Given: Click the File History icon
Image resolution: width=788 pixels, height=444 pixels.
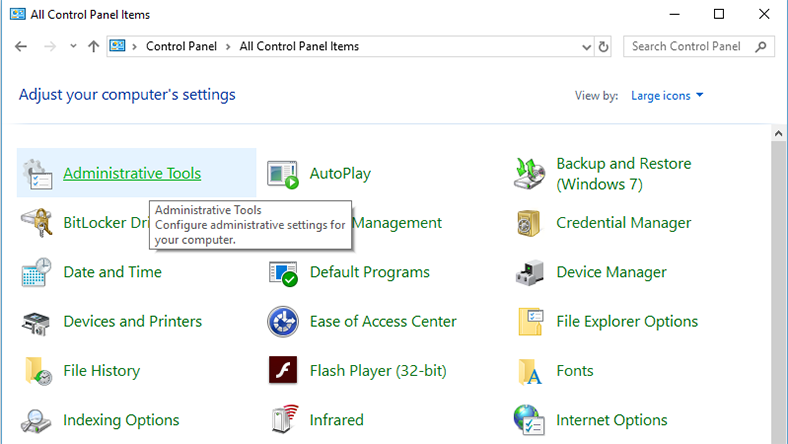Looking at the screenshot, I should (x=38, y=371).
